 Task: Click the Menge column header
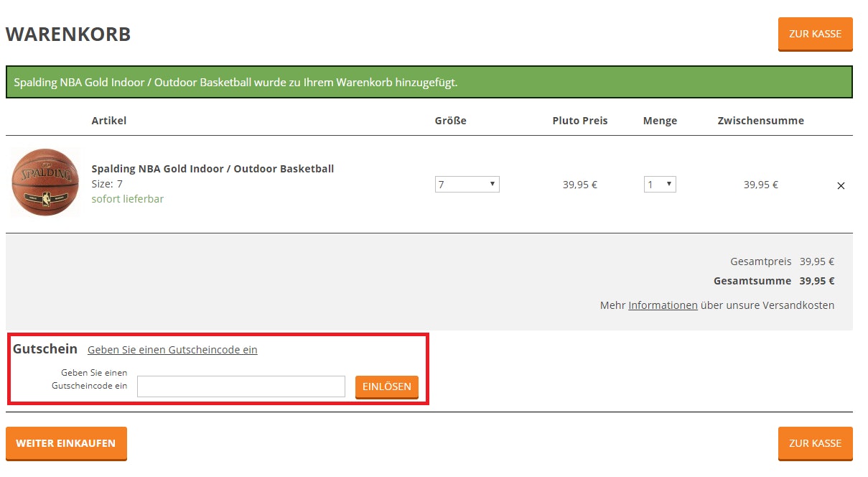661,121
